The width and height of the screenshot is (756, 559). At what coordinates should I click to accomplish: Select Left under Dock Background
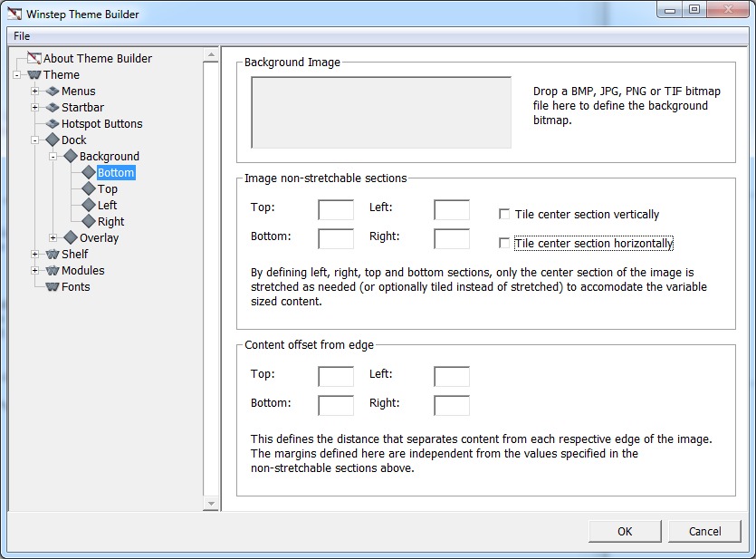(107, 205)
